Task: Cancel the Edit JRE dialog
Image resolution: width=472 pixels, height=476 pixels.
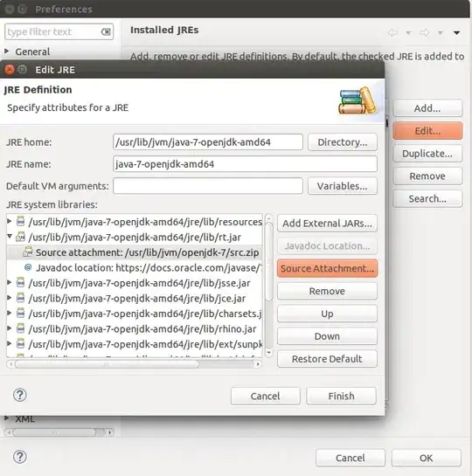Action: (266, 396)
